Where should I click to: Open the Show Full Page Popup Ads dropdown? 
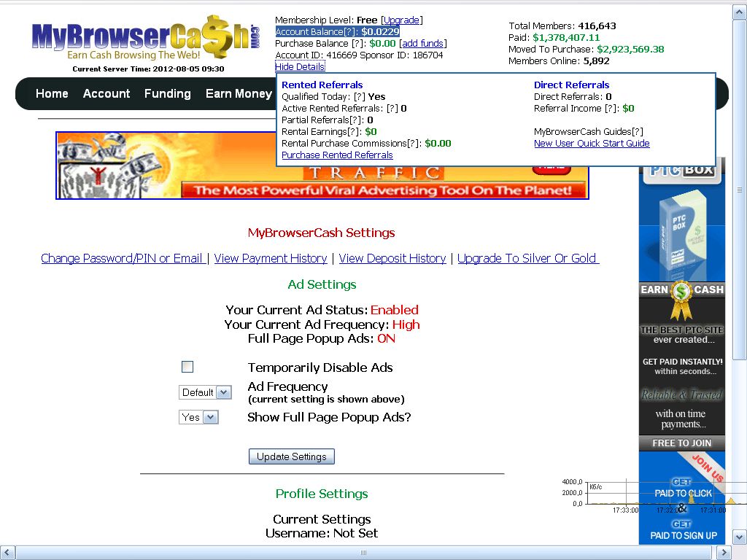[x=198, y=417]
